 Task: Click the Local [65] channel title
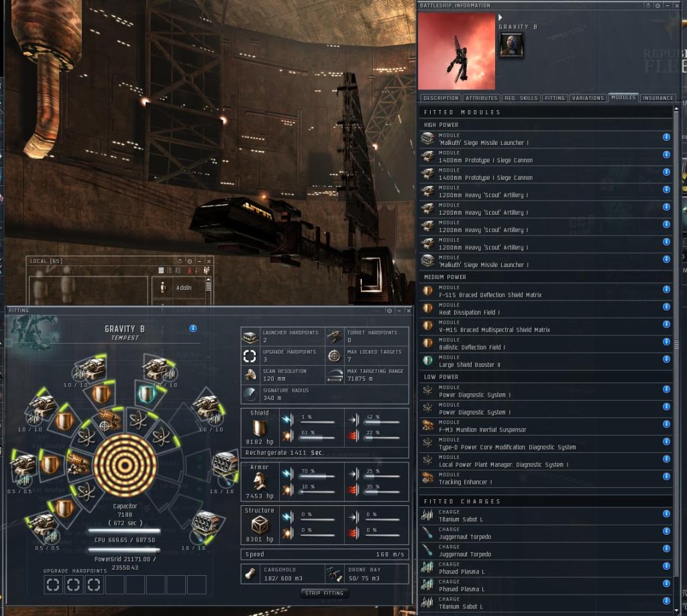(x=46, y=261)
